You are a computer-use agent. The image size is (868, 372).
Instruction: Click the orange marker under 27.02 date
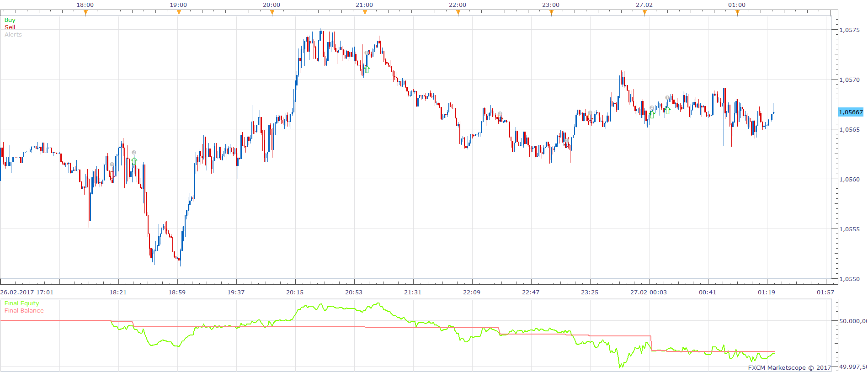[x=644, y=12]
